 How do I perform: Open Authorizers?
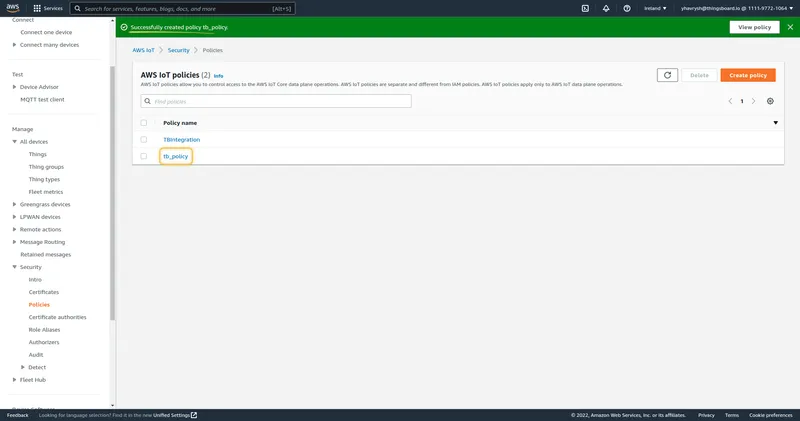(43, 342)
